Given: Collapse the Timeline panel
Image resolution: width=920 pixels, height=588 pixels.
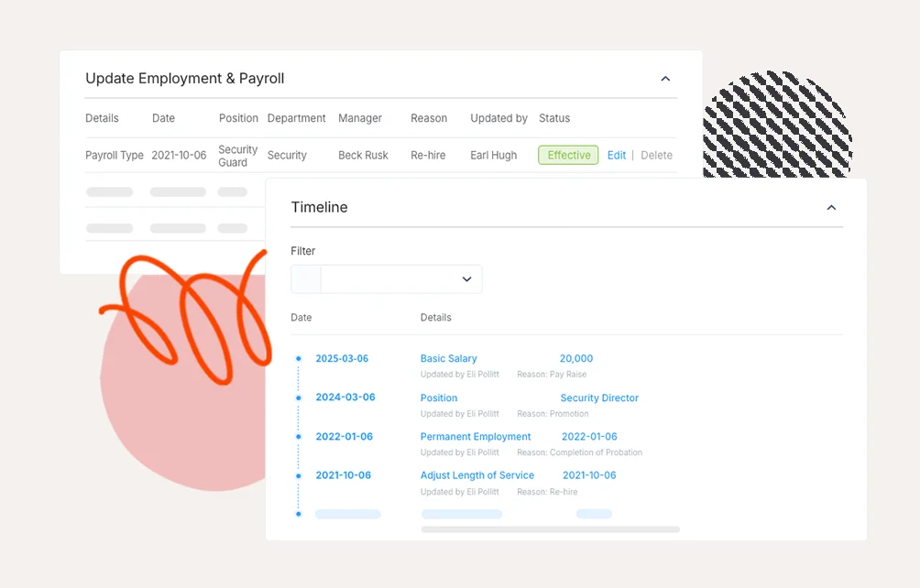Looking at the screenshot, I should click(x=831, y=208).
